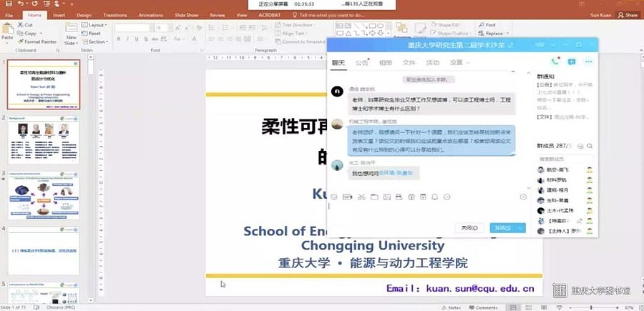Click the bell icon in the chat toolbar

tap(434, 197)
